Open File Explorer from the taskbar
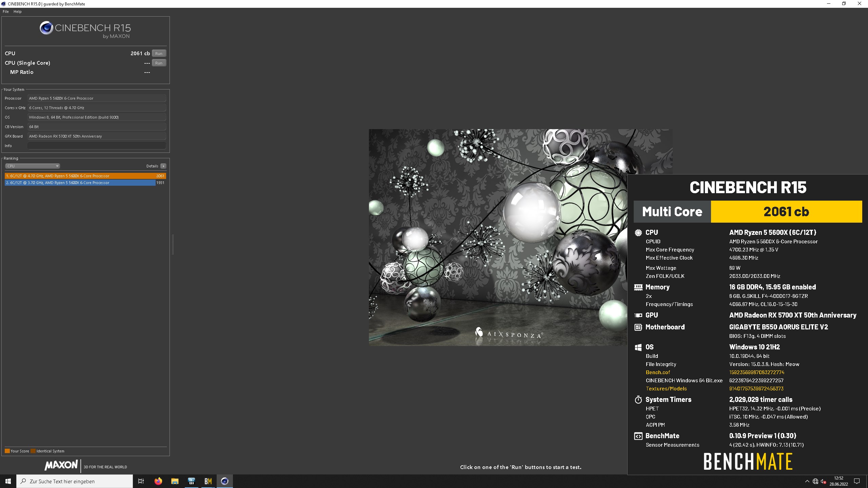 click(x=175, y=481)
